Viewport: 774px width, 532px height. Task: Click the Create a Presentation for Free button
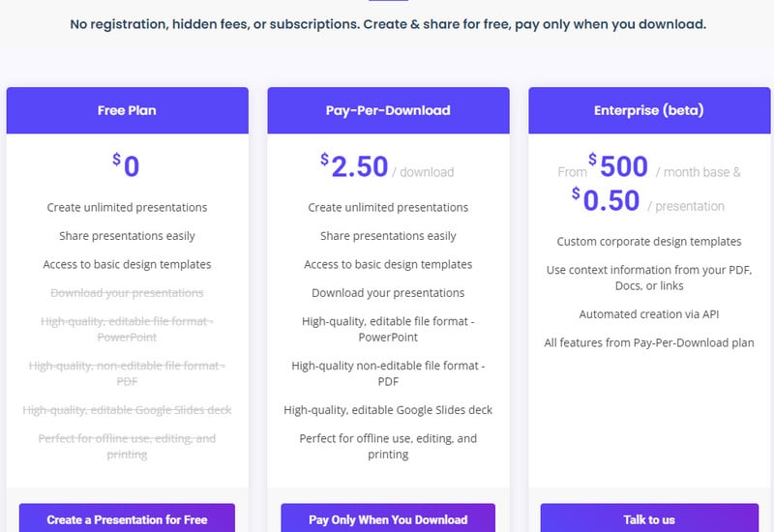[127, 518]
